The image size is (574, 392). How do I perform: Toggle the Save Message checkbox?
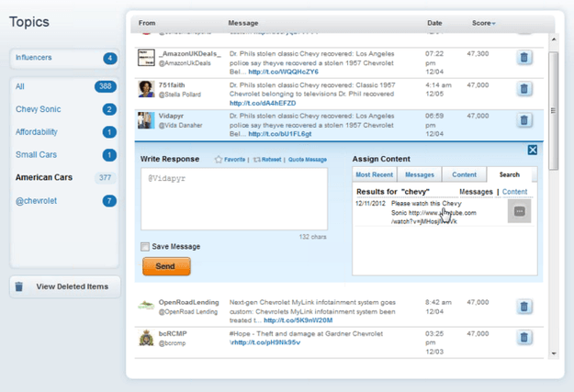[145, 247]
